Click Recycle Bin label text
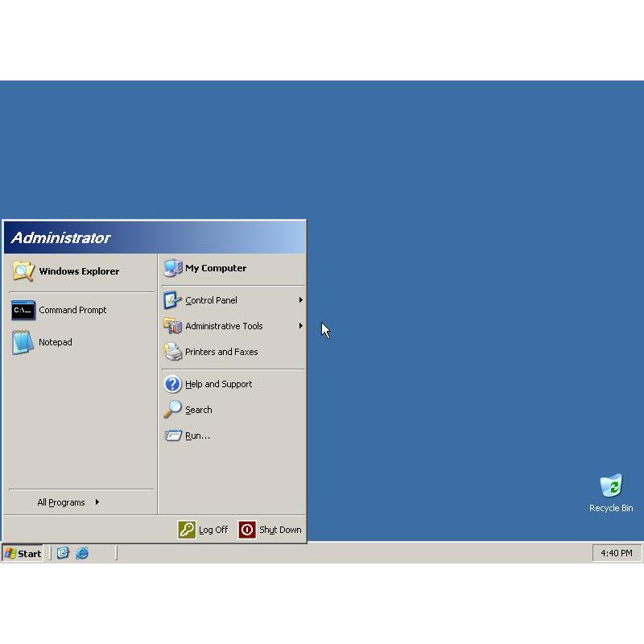 pos(611,508)
